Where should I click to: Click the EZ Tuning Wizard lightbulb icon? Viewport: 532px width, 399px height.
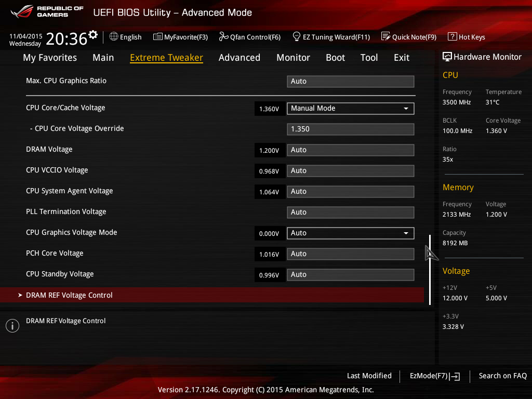296,36
